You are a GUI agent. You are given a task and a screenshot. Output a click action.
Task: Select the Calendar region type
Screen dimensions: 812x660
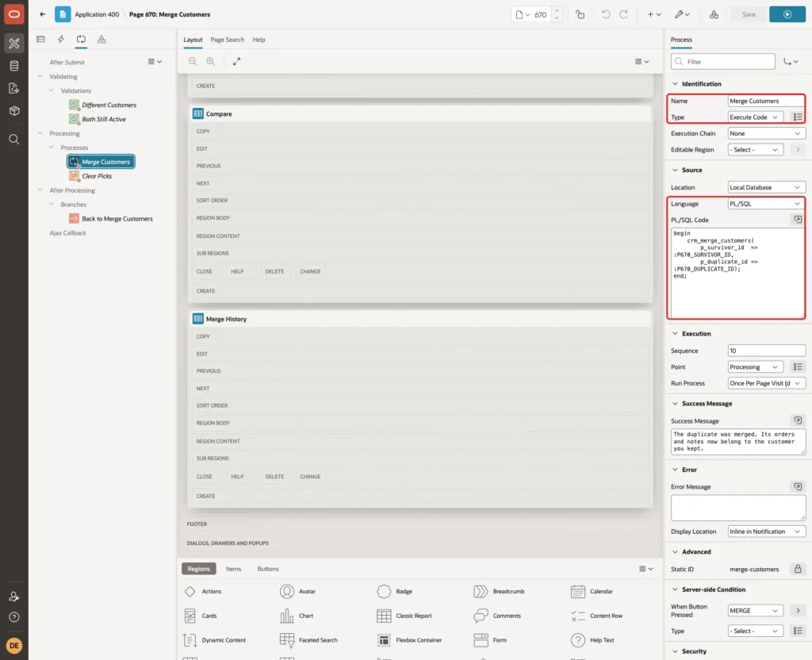pyautogui.click(x=592, y=591)
